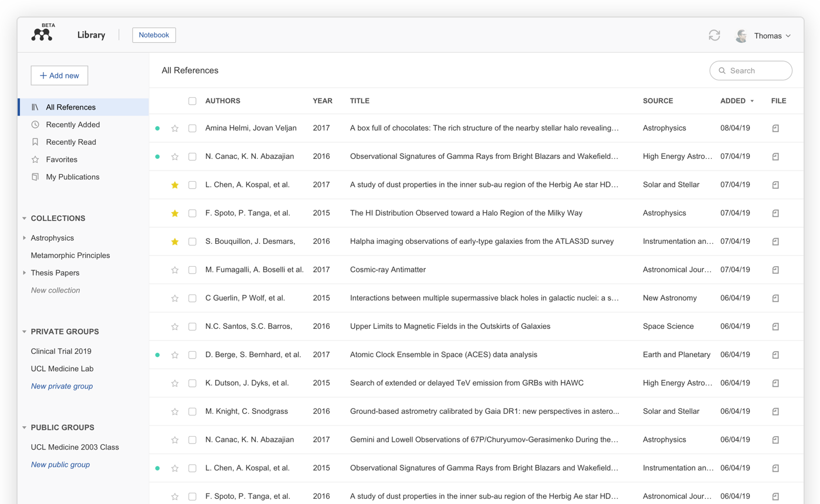Image resolution: width=820 pixels, height=504 pixels.
Task: Click New collection link
Action: point(56,290)
